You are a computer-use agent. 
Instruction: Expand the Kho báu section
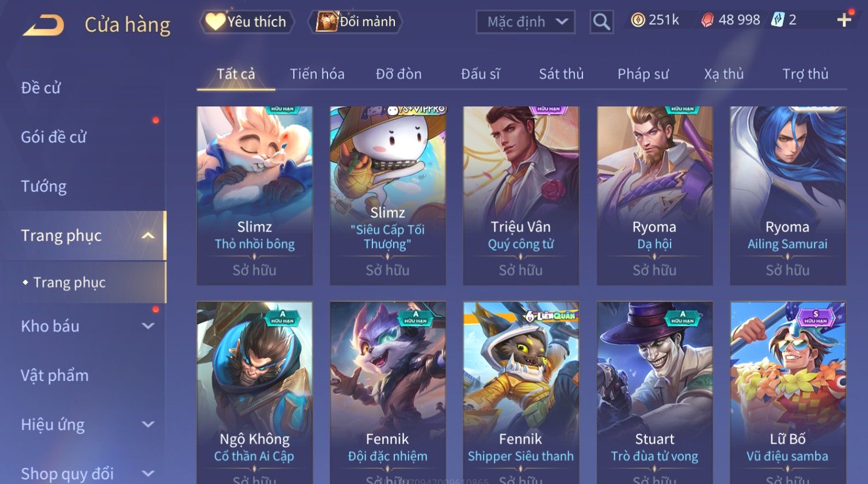[x=148, y=326]
